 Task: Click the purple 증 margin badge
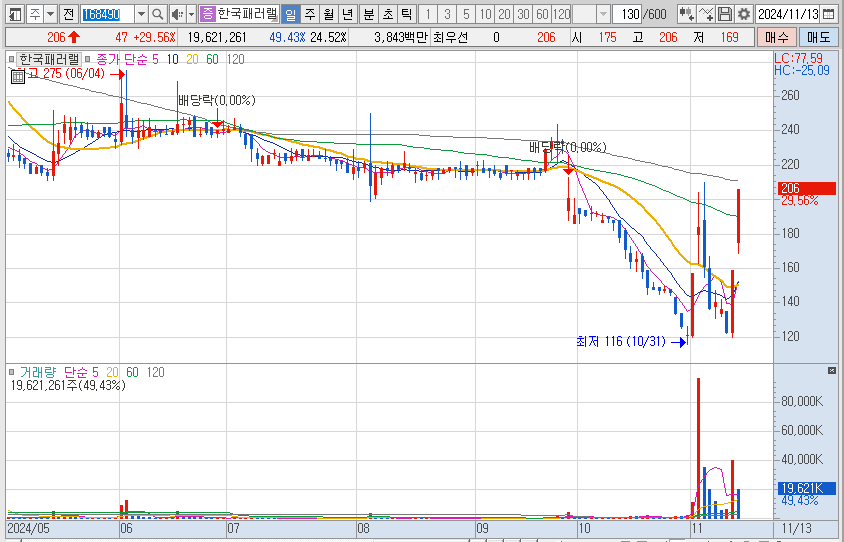208,14
